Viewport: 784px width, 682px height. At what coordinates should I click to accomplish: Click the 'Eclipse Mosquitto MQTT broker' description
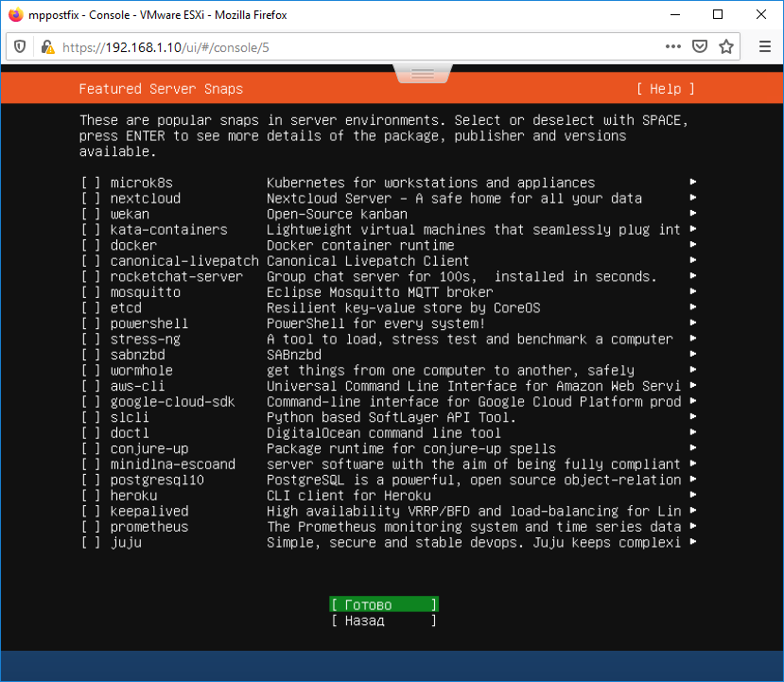click(379, 292)
